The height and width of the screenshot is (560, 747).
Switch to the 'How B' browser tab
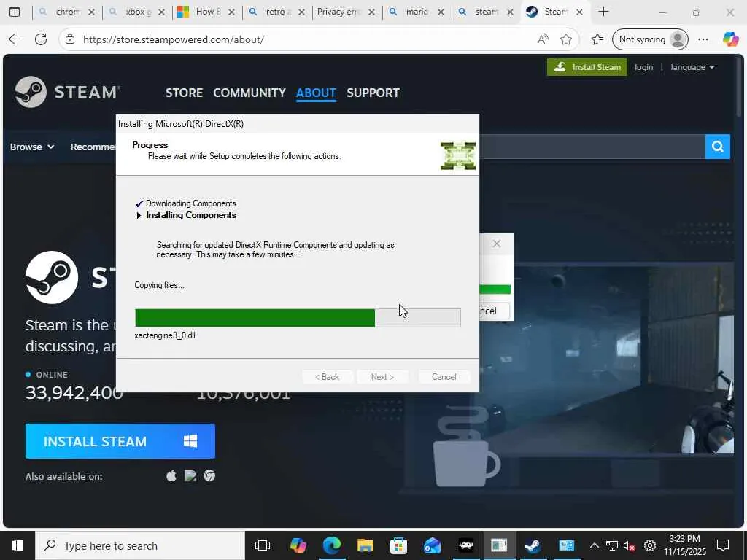pyautogui.click(x=208, y=12)
